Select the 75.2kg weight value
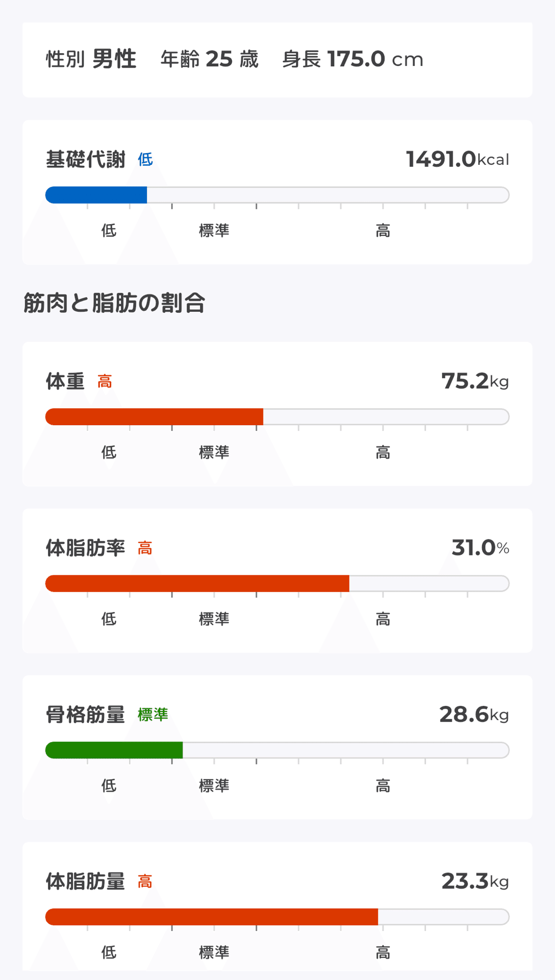The width and height of the screenshot is (555, 980). (x=474, y=381)
